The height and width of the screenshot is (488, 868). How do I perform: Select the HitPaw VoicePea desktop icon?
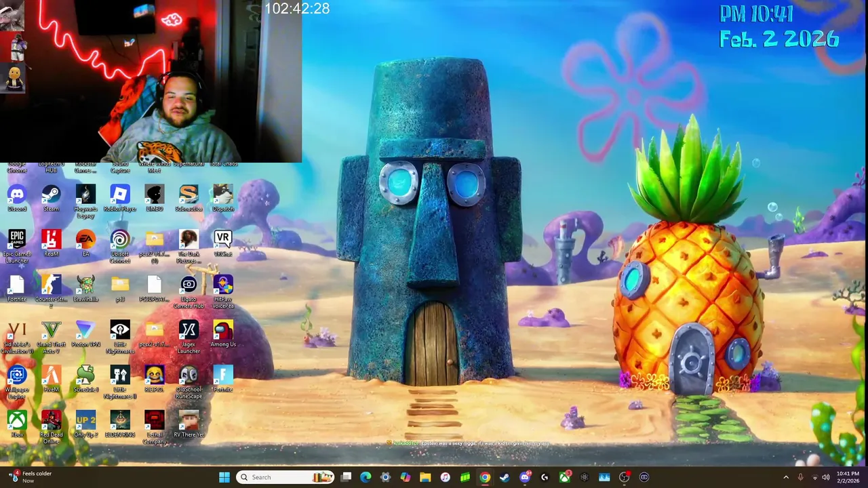tap(223, 292)
